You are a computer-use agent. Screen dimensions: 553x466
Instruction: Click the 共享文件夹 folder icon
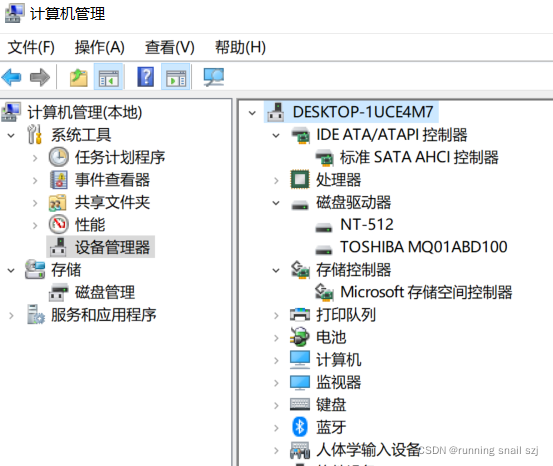click(x=58, y=202)
